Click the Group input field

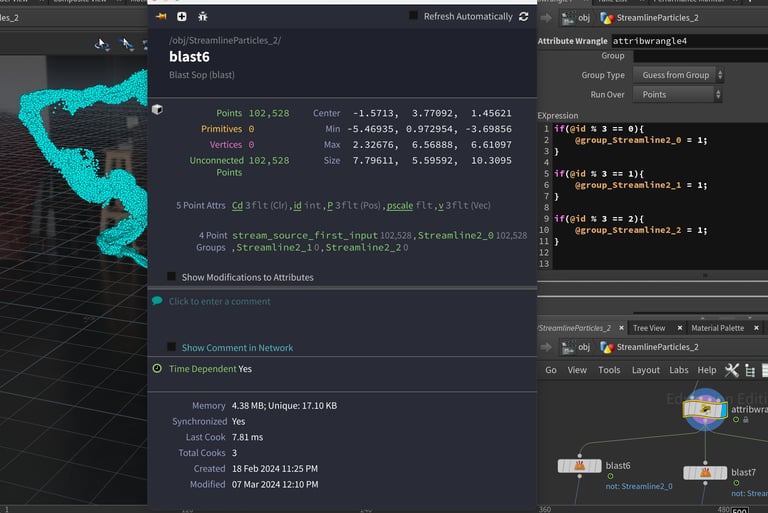(x=700, y=56)
